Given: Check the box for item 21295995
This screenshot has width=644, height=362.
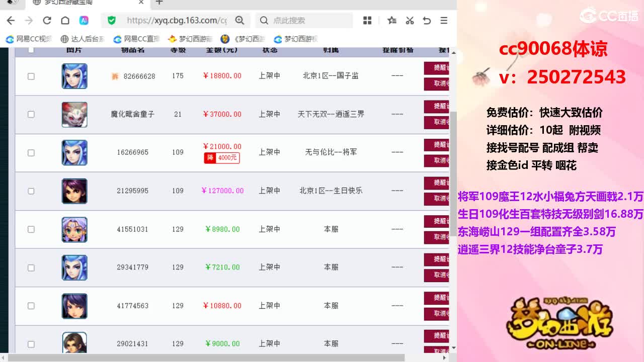Looking at the screenshot, I should pos(31,191).
